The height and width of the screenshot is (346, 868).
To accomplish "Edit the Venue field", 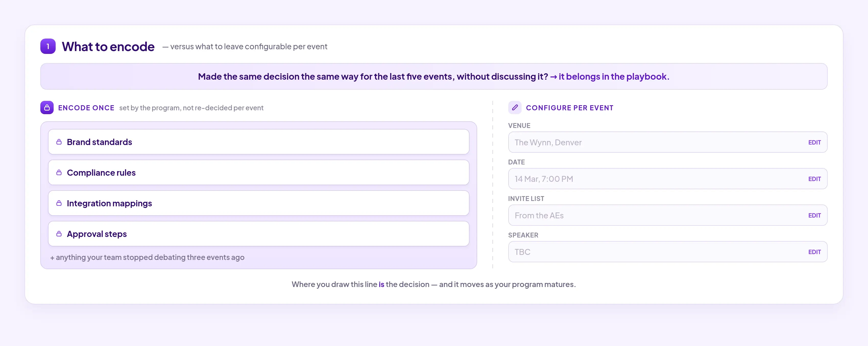I will point(814,142).
